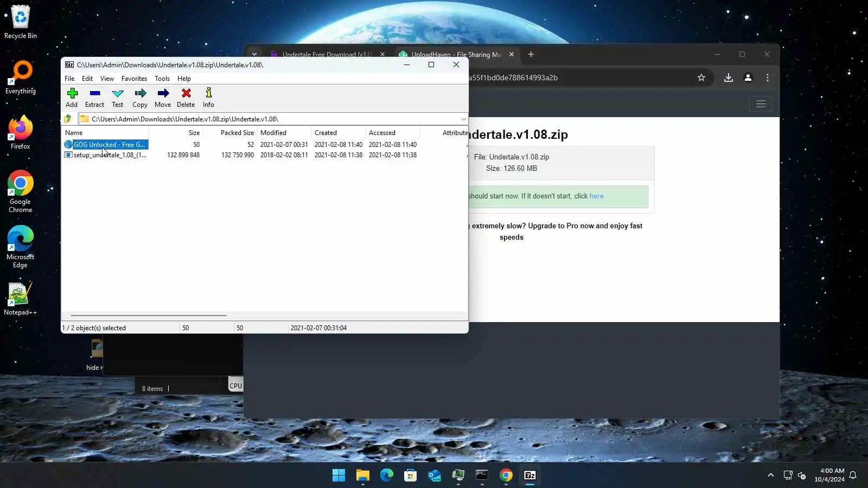
Task: Open Microsoft Store from the taskbar
Action: click(x=410, y=476)
